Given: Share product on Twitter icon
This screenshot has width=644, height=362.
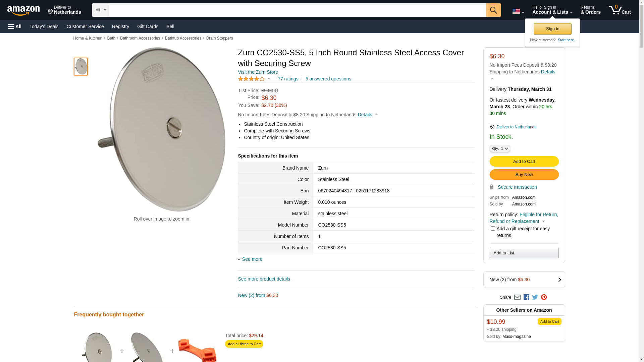Looking at the screenshot, I should pyautogui.click(x=535, y=297).
